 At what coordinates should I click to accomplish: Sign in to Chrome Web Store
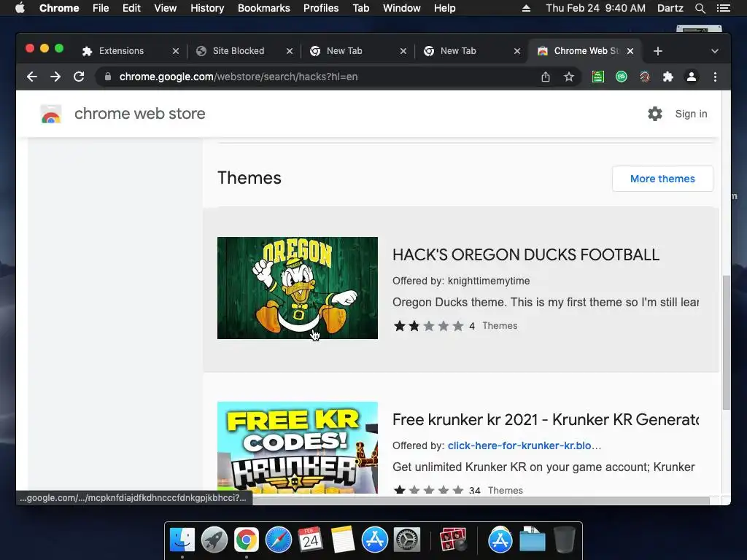pos(691,114)
